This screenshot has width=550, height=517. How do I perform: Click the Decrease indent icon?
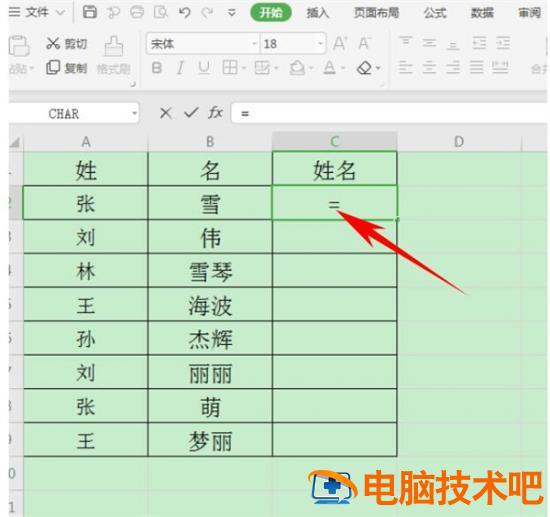pyautogui.click(x=479, y=43)
